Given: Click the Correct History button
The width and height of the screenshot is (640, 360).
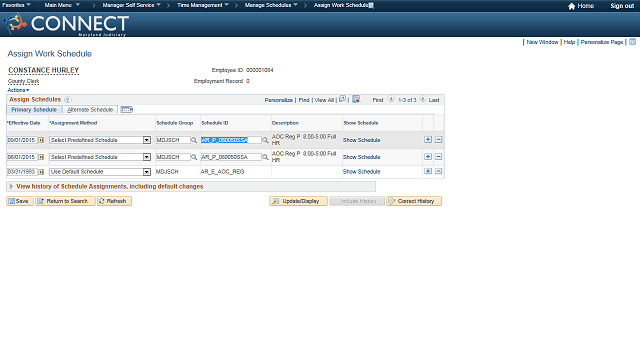Looking at the screenshot, I should 414,201.
